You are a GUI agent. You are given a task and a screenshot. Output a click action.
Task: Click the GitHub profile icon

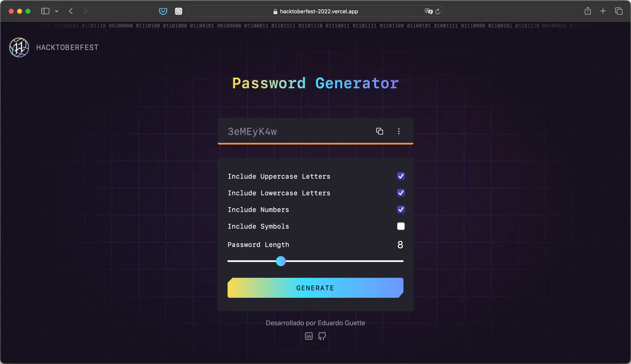322,336
